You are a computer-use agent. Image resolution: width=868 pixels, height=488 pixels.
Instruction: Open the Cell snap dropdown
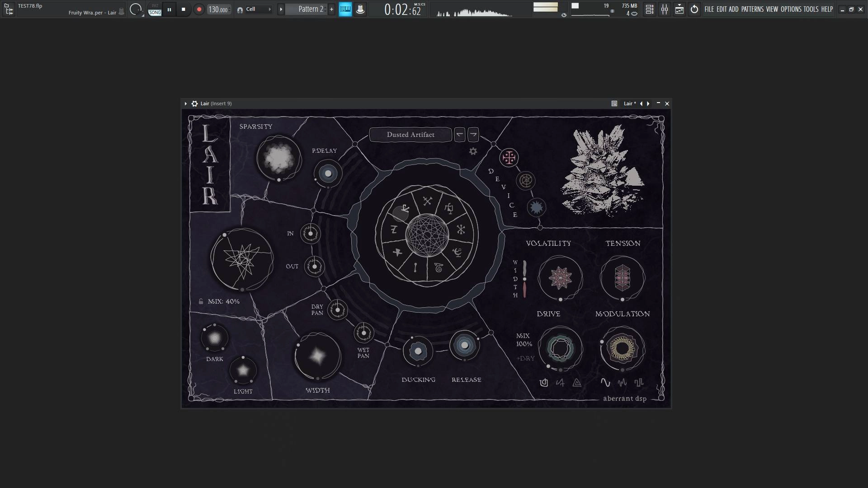coord(259,9)
